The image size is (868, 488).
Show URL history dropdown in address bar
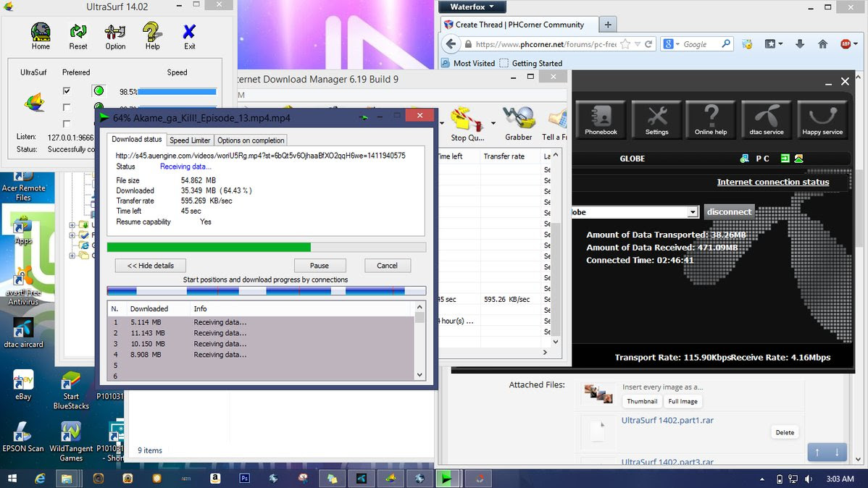coord(637,44)
